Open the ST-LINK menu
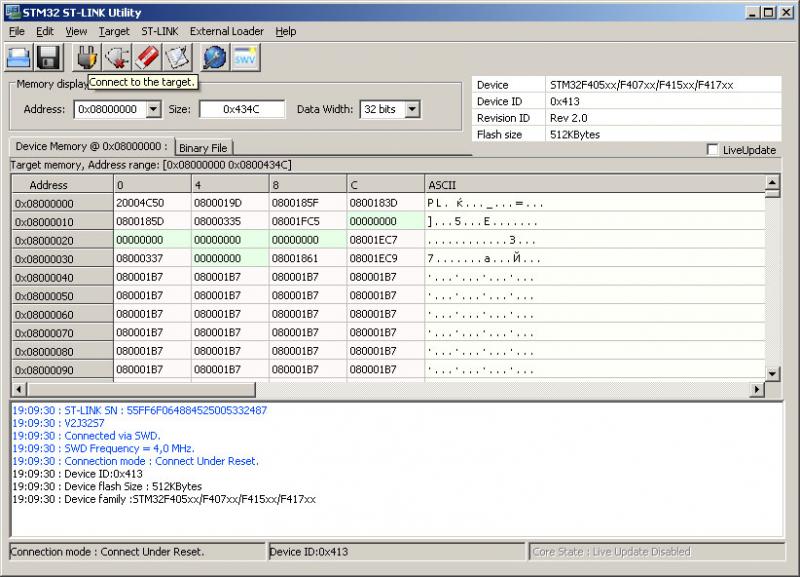This screenshot has height=577, width=800. pyautogui.click(x=160, y=32)
